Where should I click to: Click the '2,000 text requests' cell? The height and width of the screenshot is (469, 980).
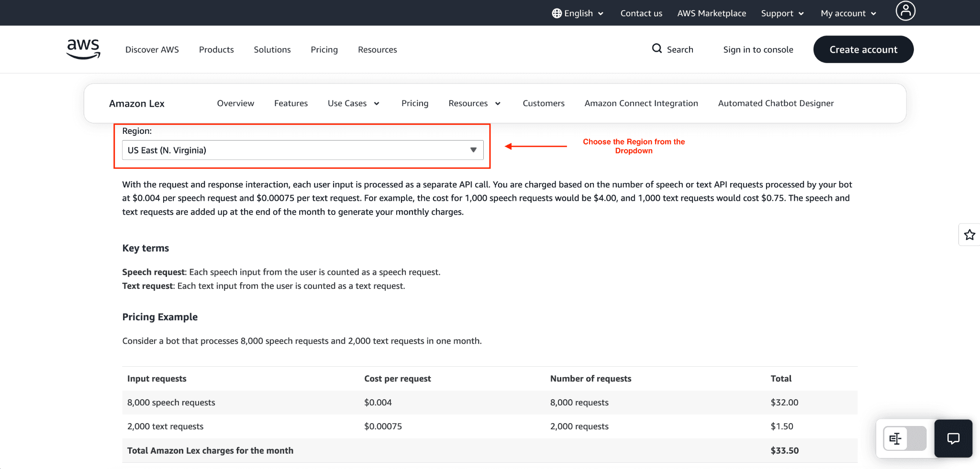click(x=165, y=426)
